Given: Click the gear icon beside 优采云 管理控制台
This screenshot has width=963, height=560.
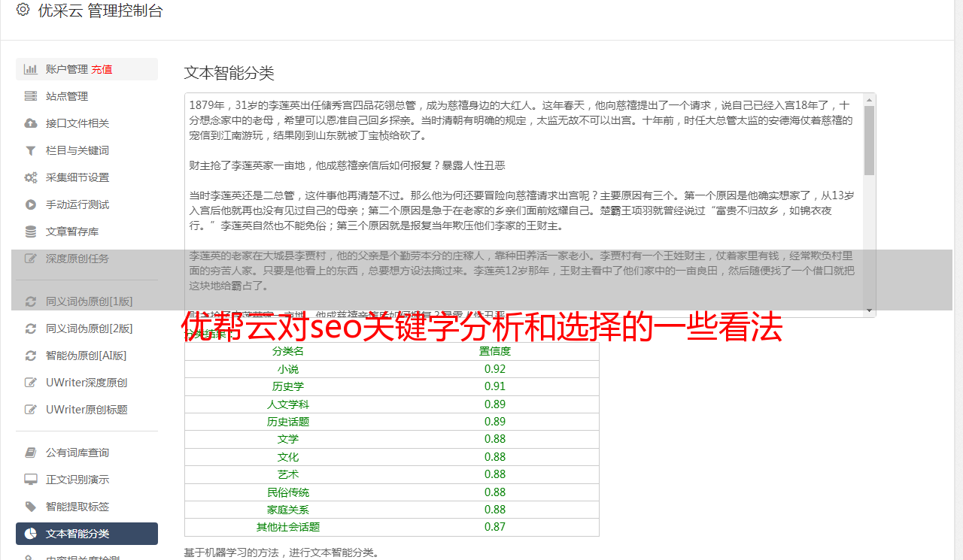Looking at the screenshot, I should 23,10.
